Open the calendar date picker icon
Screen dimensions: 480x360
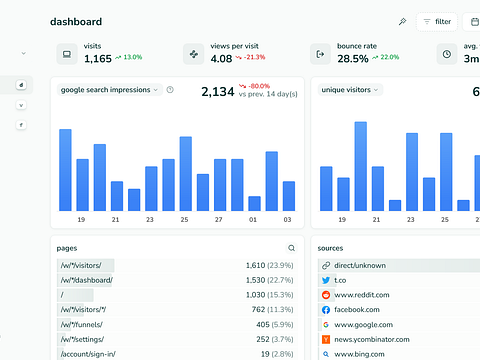[x=474, y=22]
